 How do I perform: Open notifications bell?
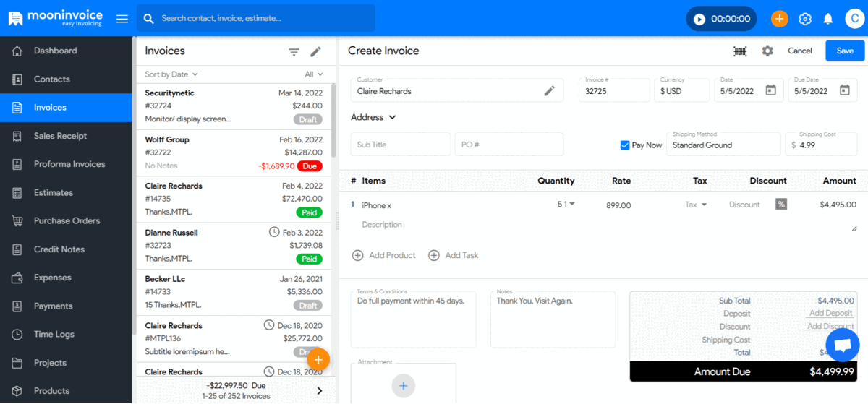pos(828,19)
